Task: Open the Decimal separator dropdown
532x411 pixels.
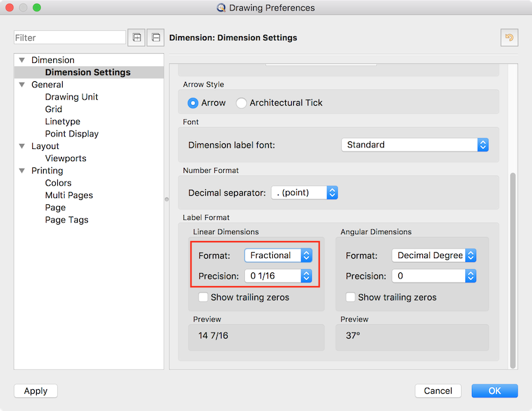Action: click(304, 193)
